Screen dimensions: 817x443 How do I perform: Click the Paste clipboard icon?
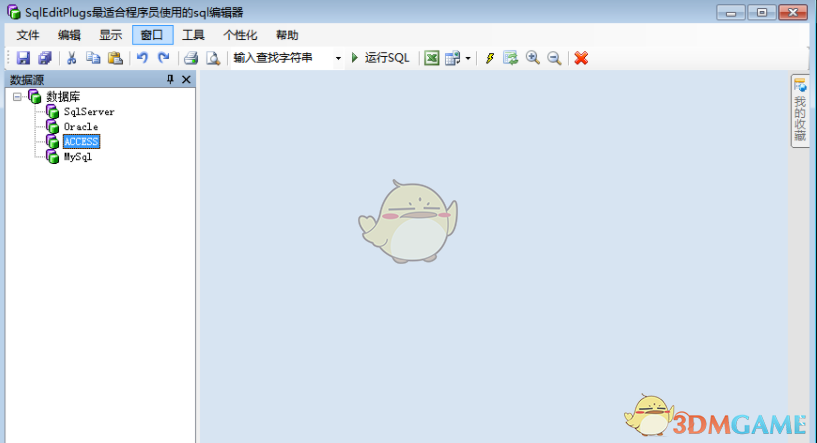coord(115,58)
